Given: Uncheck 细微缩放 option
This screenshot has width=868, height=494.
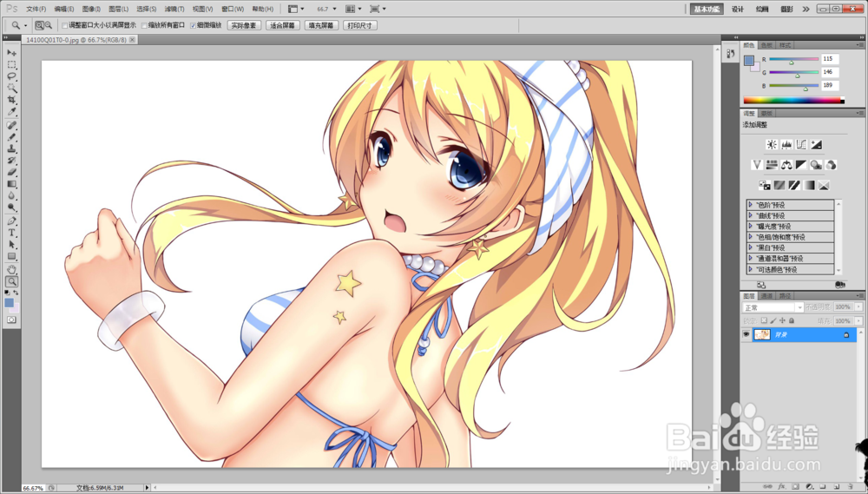Looking at the screenshot, I should 193,25.
